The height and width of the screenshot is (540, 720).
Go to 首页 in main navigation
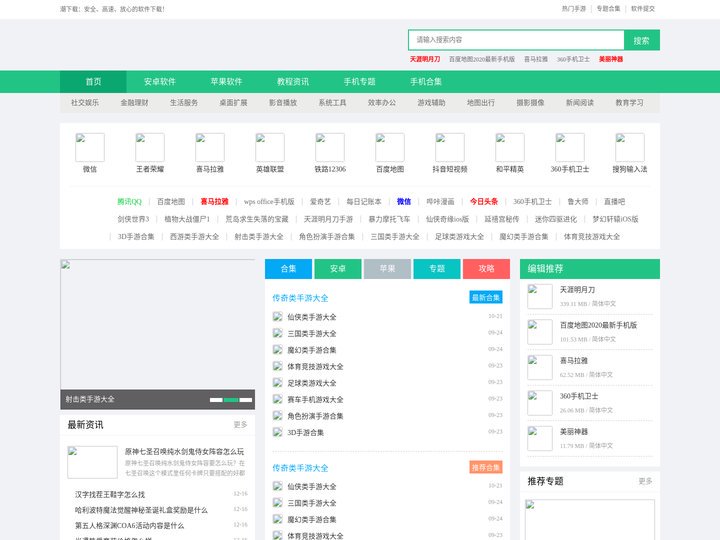(93, 82)
